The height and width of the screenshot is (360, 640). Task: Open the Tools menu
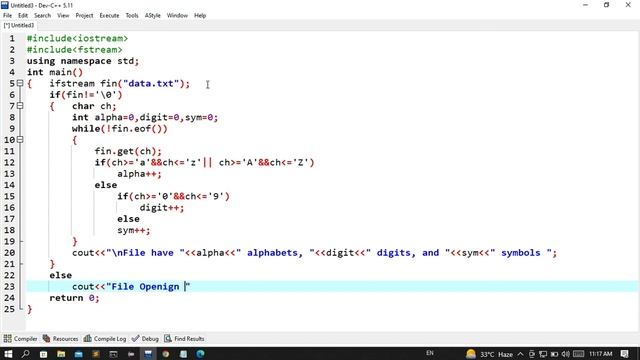(x=132, y=16)
